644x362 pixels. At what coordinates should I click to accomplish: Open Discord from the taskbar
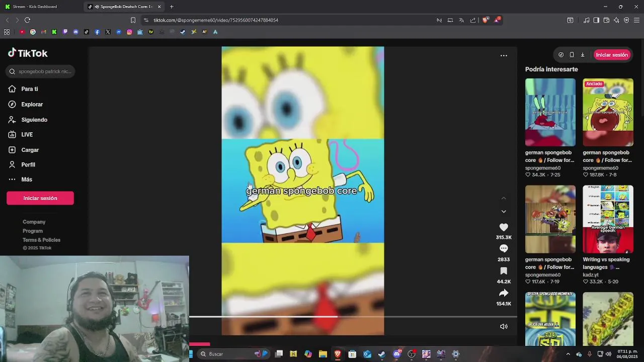(396, 354)
